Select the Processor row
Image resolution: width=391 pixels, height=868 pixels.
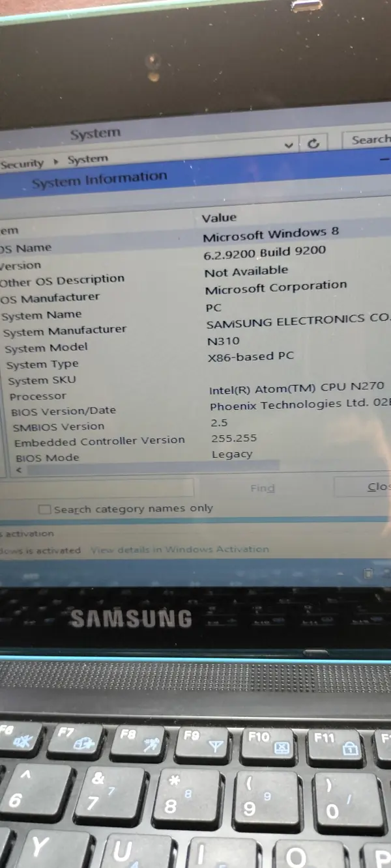(x=38, y=396)
